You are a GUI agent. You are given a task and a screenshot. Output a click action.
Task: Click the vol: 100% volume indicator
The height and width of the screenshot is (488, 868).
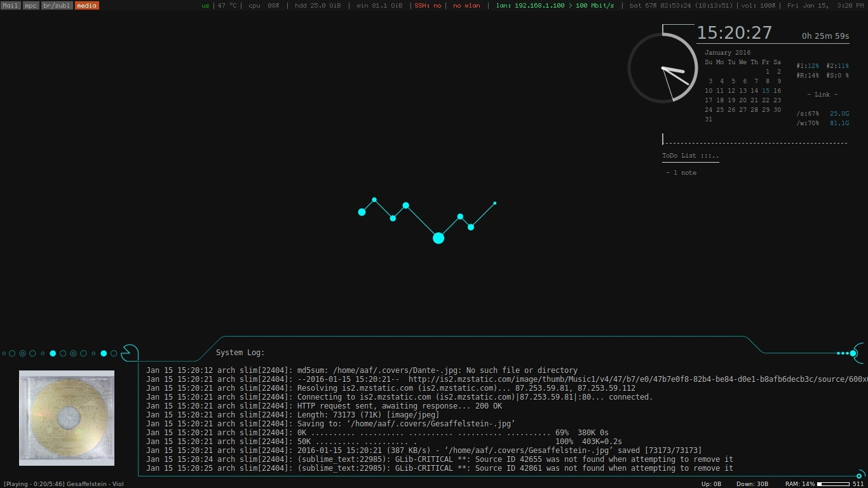759,5
